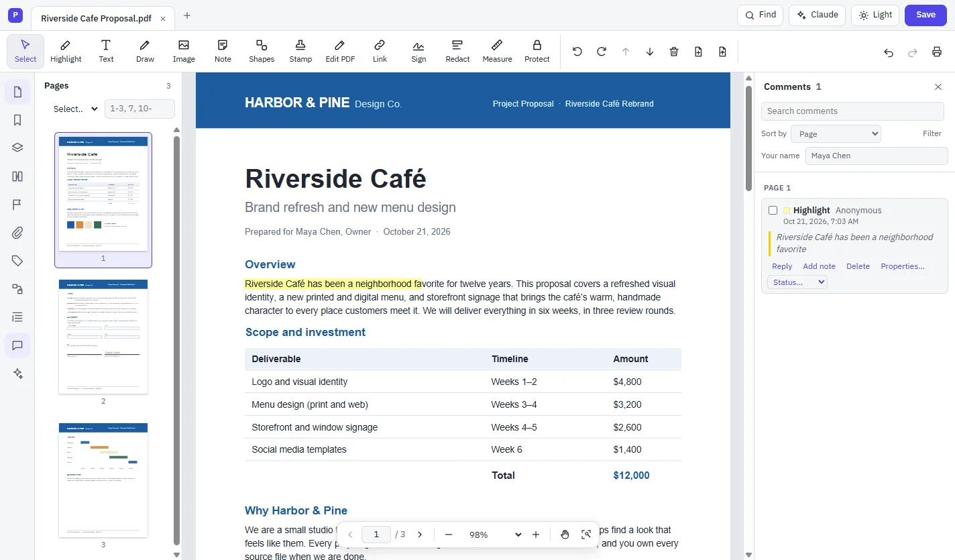Rotate the page counterclockwise
The height and width of the screenshot is (560, 955).
click(577, 52)
